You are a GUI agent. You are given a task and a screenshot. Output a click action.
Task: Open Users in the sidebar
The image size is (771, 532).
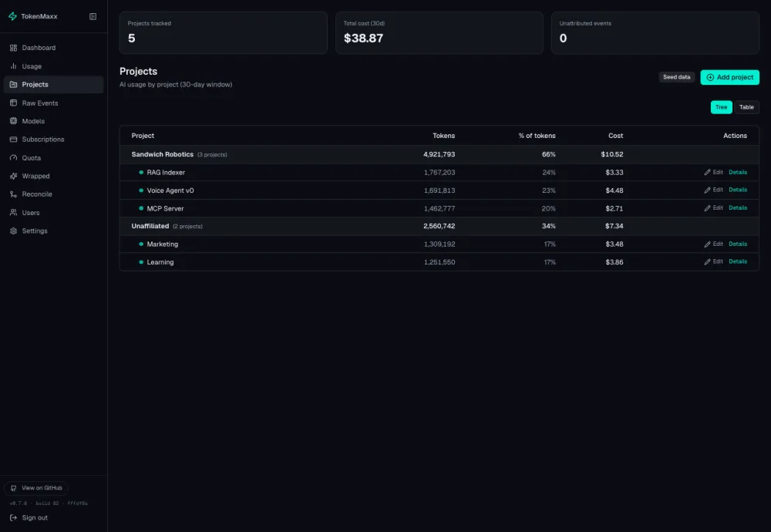(54, 212)
